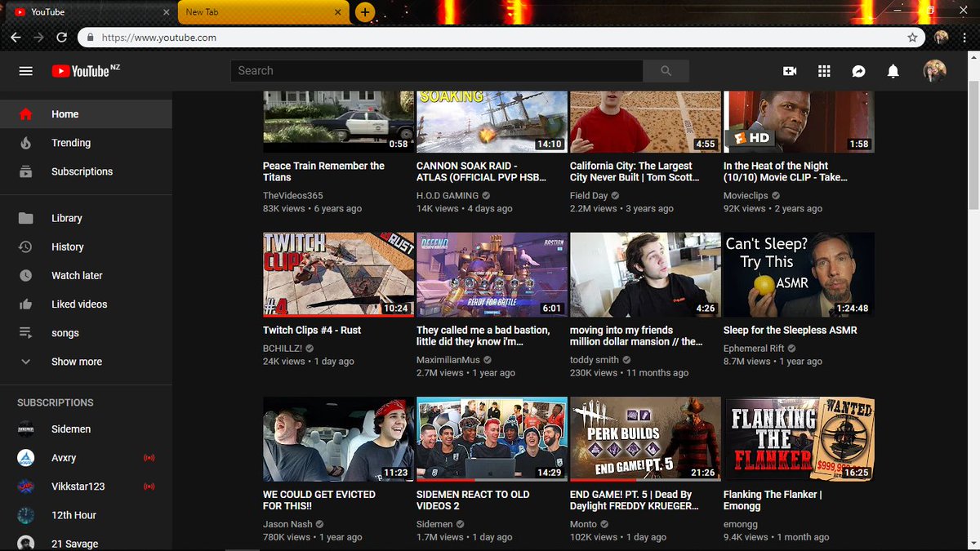Switch to the New Tab browser tab
This screenshot has height=551, width=980.
tap(264, 12)
